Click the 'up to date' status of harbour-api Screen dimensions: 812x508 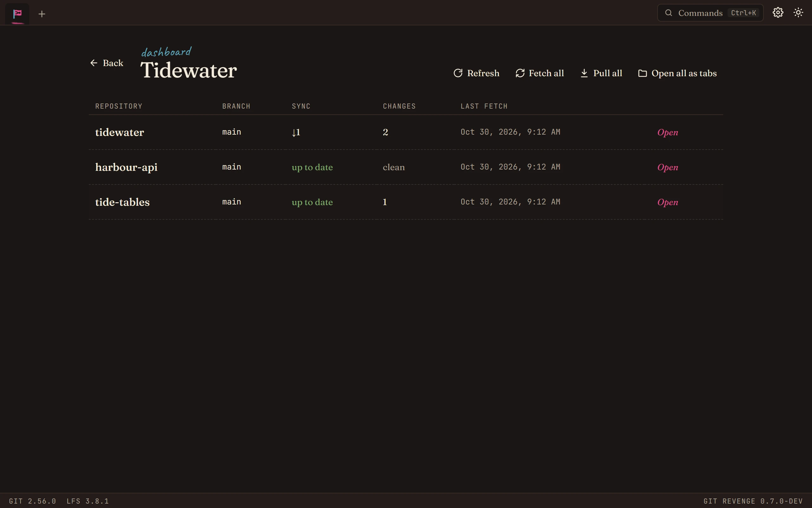(x=312, y=167)
